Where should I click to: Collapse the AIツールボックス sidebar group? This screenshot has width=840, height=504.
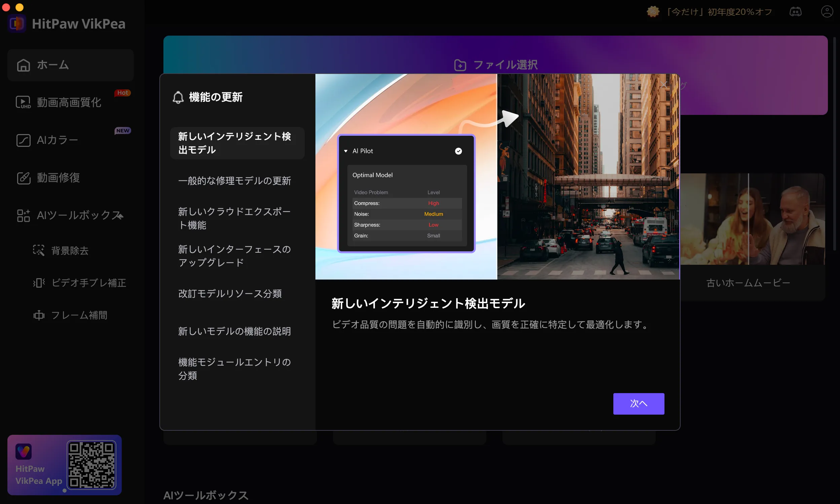(70, 215)
